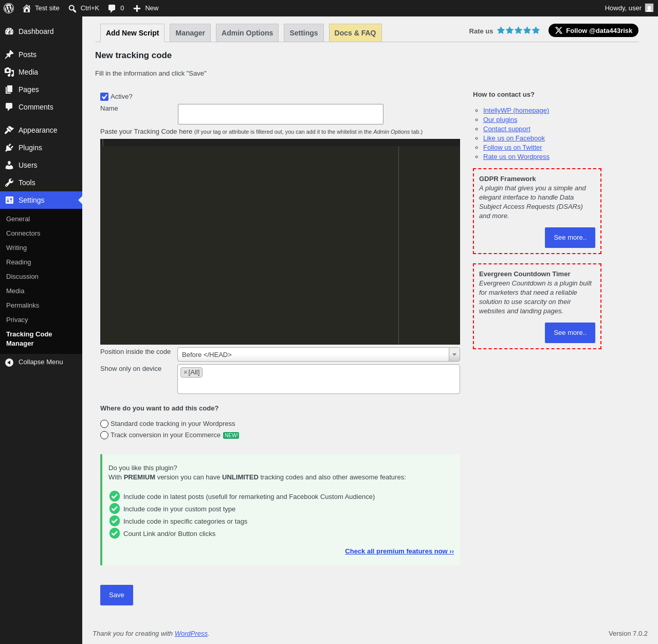The width and height of the screenshot is (658, 644).
Task: Open the Ctrl+K search icon
Action: [72, 8]
